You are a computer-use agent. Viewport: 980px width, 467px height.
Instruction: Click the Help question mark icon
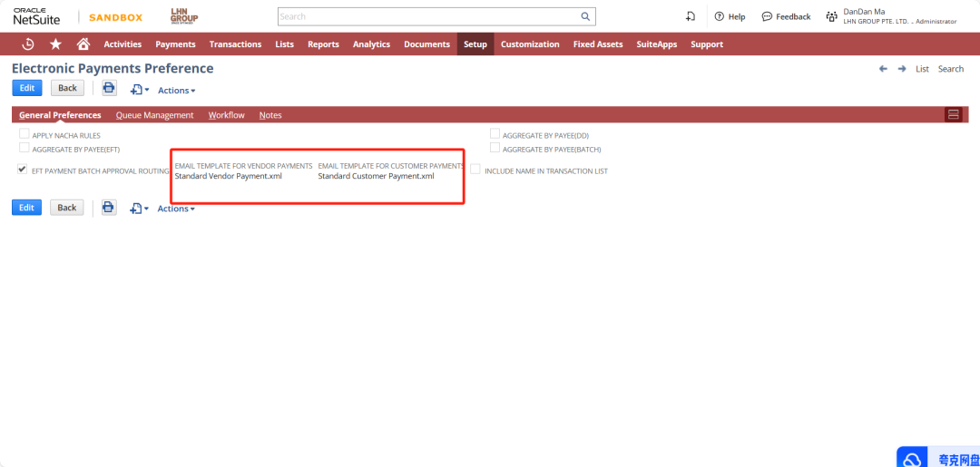pos(720,17)
